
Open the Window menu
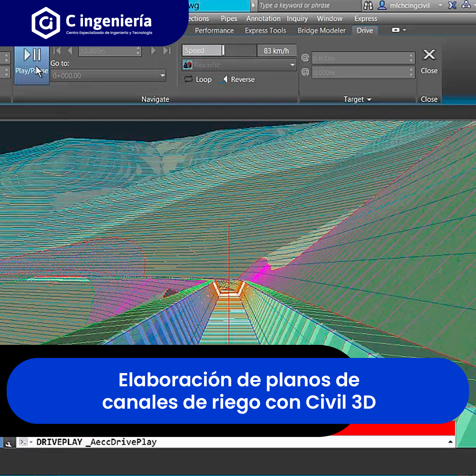330,19
